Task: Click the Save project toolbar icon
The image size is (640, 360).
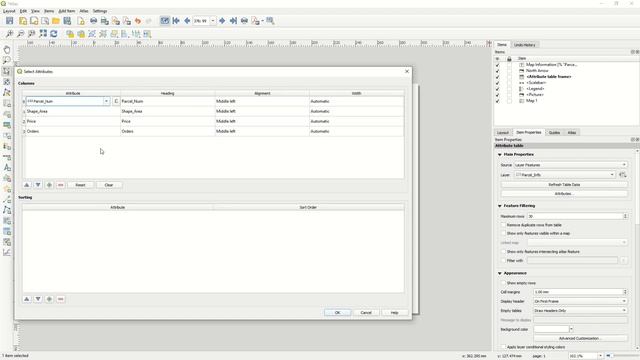Action: point(9,21)
